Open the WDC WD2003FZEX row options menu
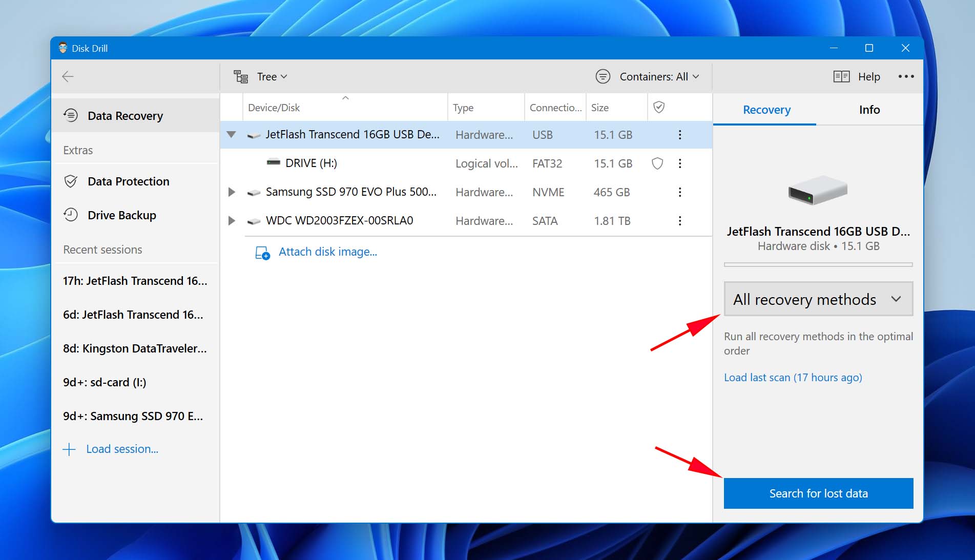This screenshot has width=975, height=560. tap(680, 221)
